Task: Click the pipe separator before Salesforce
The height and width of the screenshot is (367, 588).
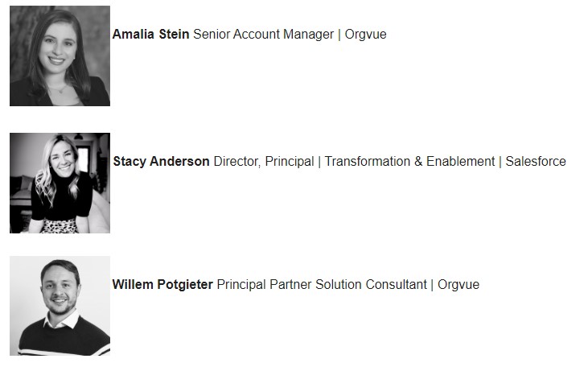Action: coord(500,162)
